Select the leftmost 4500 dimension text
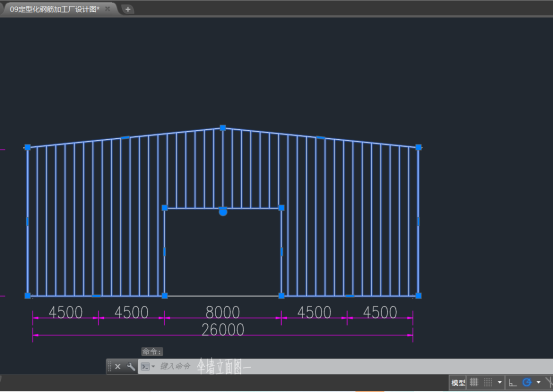 65,312
